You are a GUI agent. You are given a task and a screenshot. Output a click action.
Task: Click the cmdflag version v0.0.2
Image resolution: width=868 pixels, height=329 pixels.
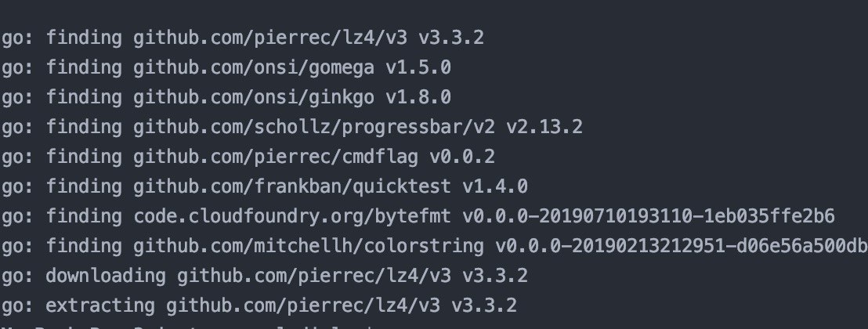pos(461,157)
